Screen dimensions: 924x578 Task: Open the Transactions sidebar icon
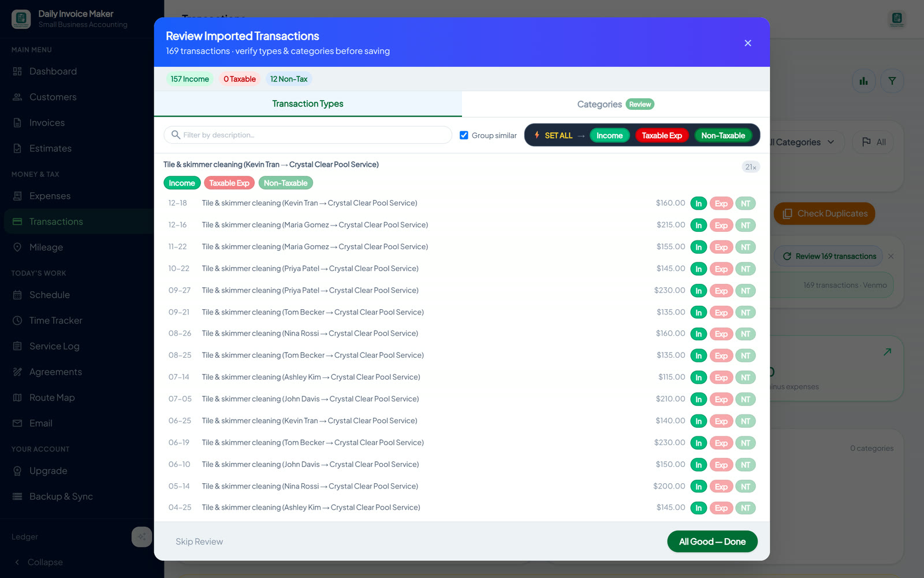[x=17, y=221]
